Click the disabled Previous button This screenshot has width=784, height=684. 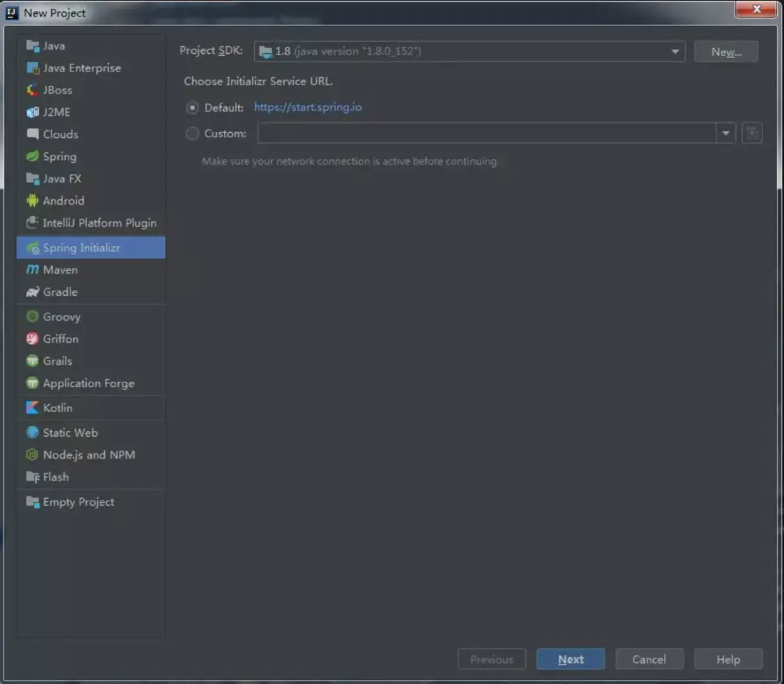(492, 659)
